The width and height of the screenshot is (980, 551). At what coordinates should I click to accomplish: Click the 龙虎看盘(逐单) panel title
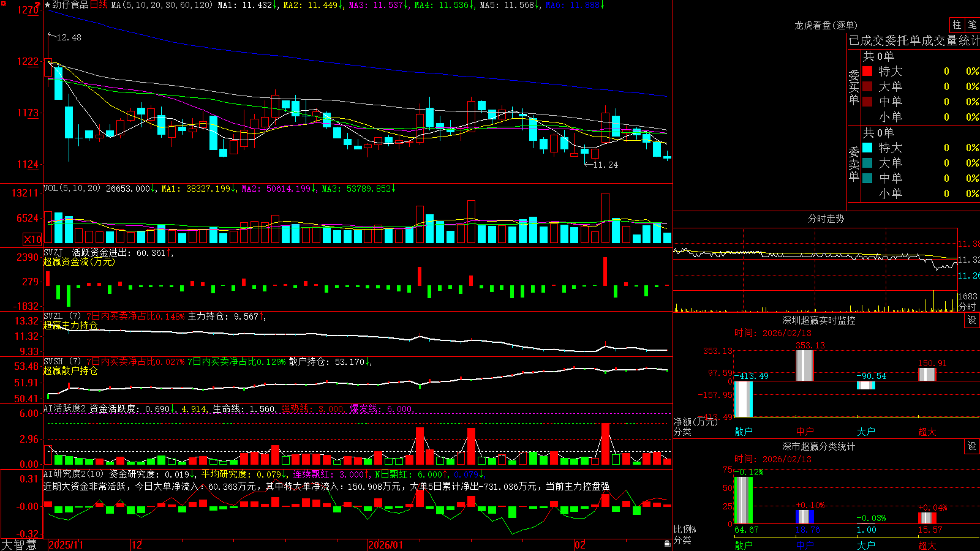[826, 25]
